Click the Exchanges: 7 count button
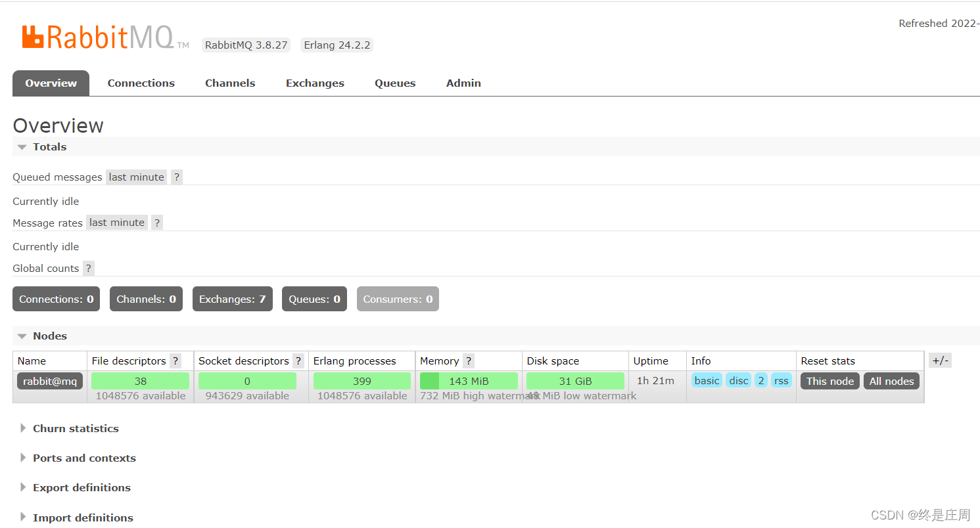The height and width of the screenshot is (528, 980). click(233, 299)
